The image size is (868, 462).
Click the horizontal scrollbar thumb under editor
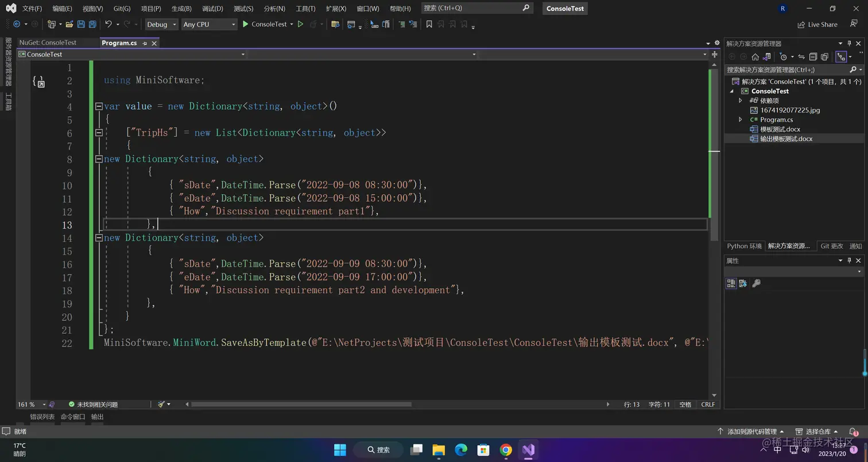[301, 405]
